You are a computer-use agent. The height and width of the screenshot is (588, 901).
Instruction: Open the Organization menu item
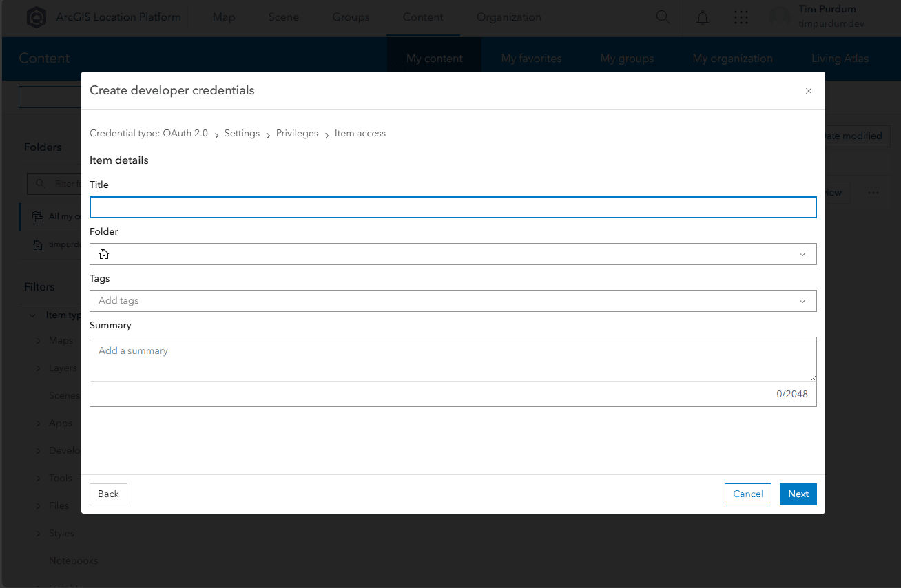509,17
